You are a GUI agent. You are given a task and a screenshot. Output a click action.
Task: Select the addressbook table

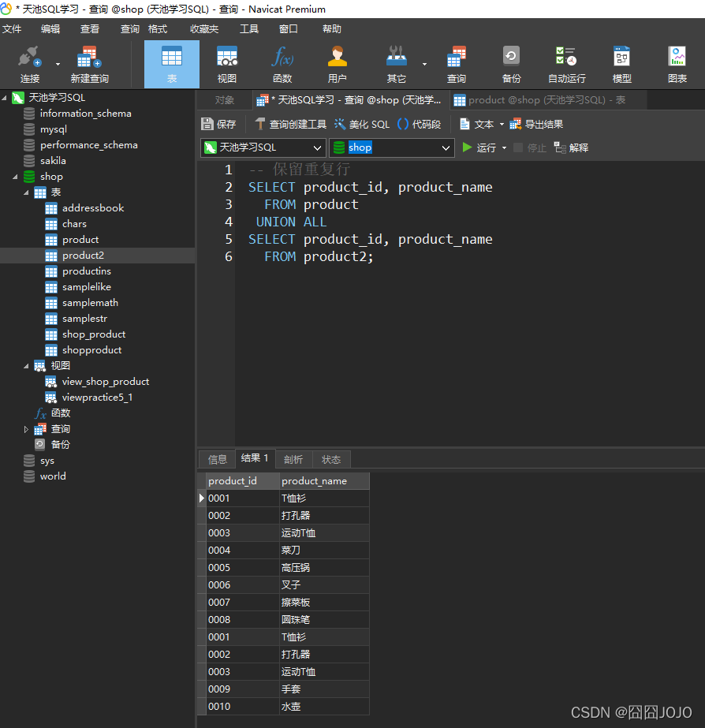(x=93, y=208)
